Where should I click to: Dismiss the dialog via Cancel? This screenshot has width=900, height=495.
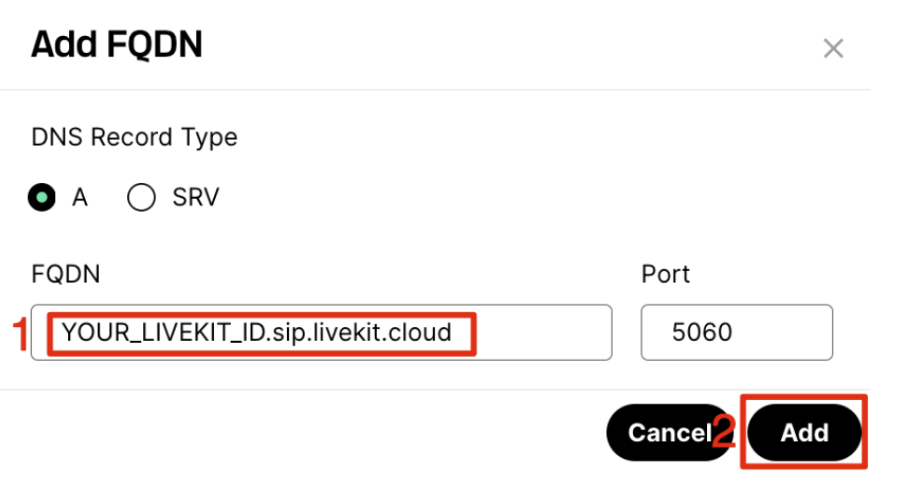[x=668, y=432]
